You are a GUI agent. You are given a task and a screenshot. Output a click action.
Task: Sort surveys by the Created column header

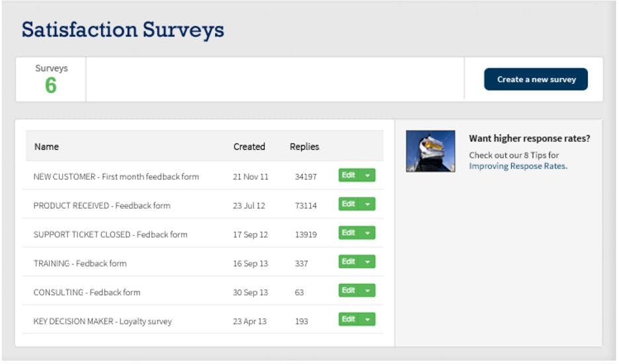[x=249, y=147]
